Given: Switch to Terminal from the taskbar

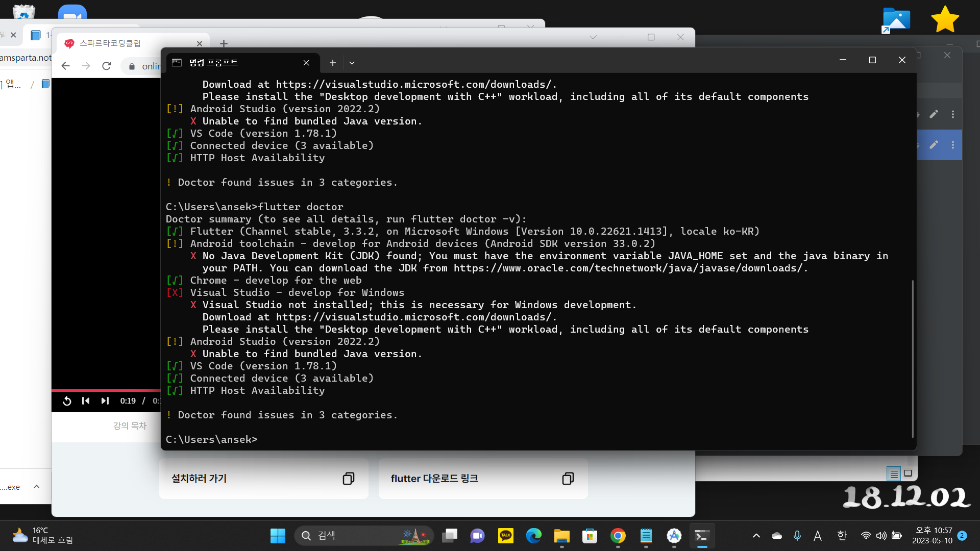Looking at the screenshot, I should coord(702,536).
